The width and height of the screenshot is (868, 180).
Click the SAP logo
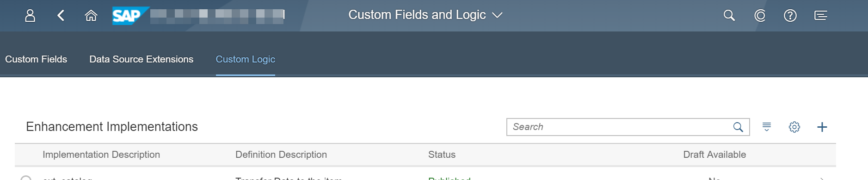[130, 16]
